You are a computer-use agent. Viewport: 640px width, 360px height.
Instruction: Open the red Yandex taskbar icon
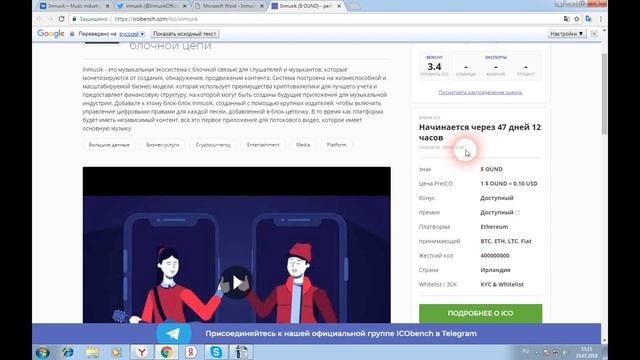tap(191, 352)
